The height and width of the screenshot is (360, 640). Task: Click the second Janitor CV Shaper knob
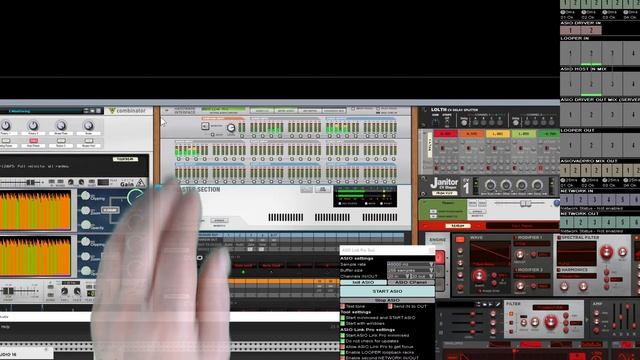pyautogui.click(x=506, y=186)
